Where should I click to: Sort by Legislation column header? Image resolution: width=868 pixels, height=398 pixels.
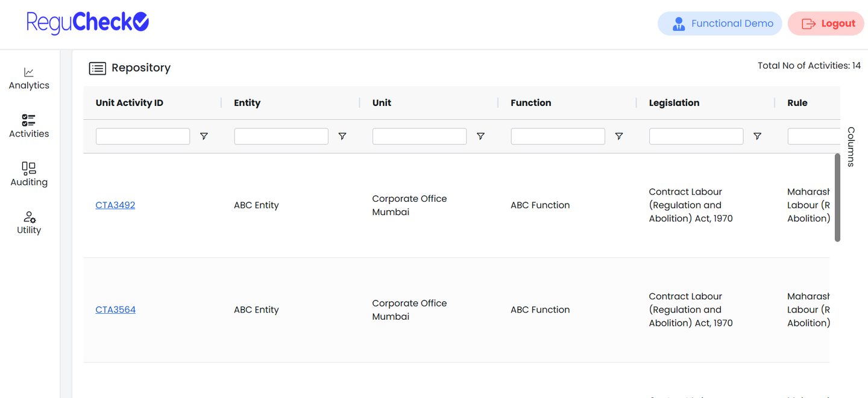pyautogui.click(x=674, y=103)
